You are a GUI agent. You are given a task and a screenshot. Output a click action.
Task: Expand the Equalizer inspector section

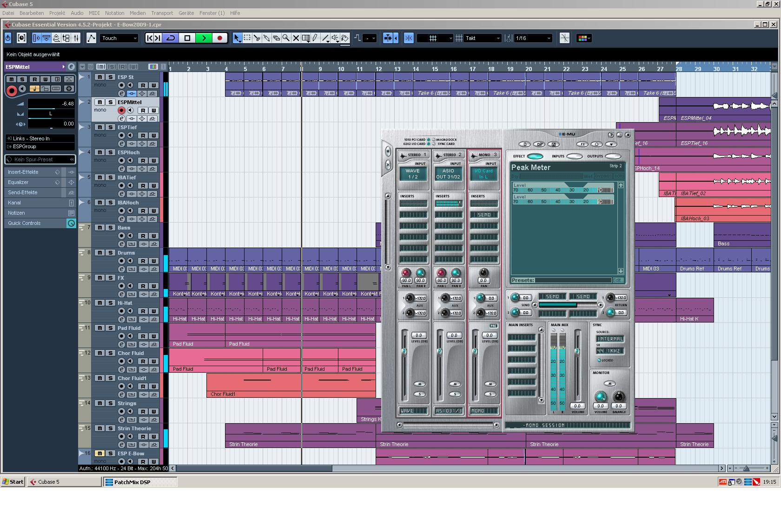40,182
